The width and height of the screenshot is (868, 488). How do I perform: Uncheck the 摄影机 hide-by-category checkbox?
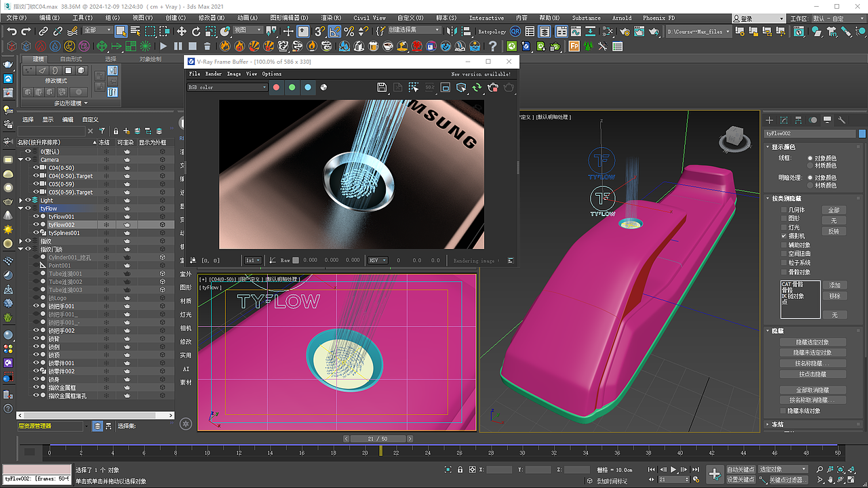click(785, 236)
